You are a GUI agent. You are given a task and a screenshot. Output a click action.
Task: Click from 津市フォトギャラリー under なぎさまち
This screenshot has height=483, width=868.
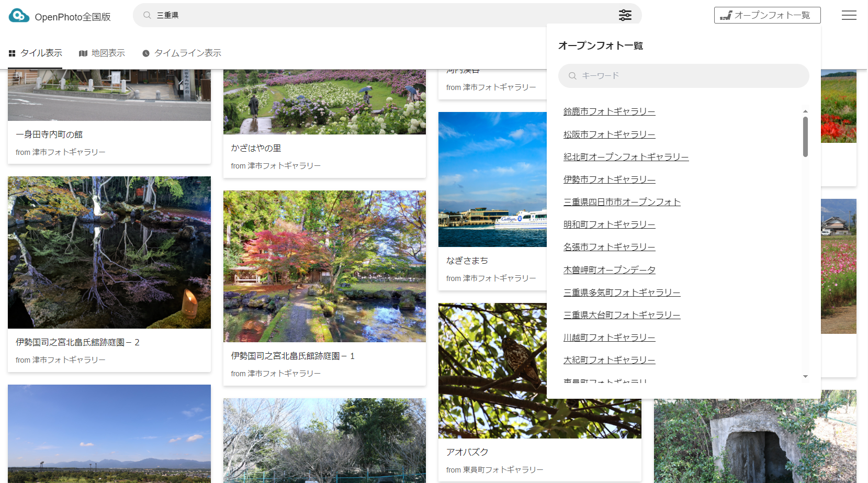[x=491, y=278]
